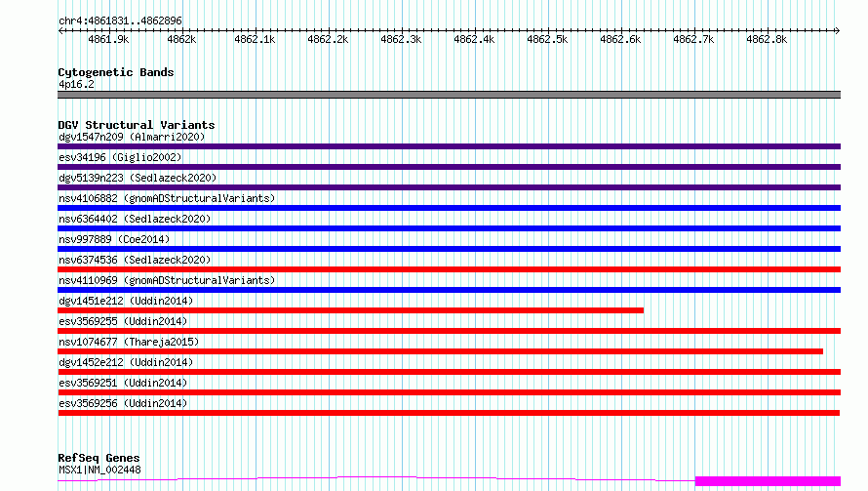
Task: Click the 4862.7k ruler tick label
Action: pos(693,39)
